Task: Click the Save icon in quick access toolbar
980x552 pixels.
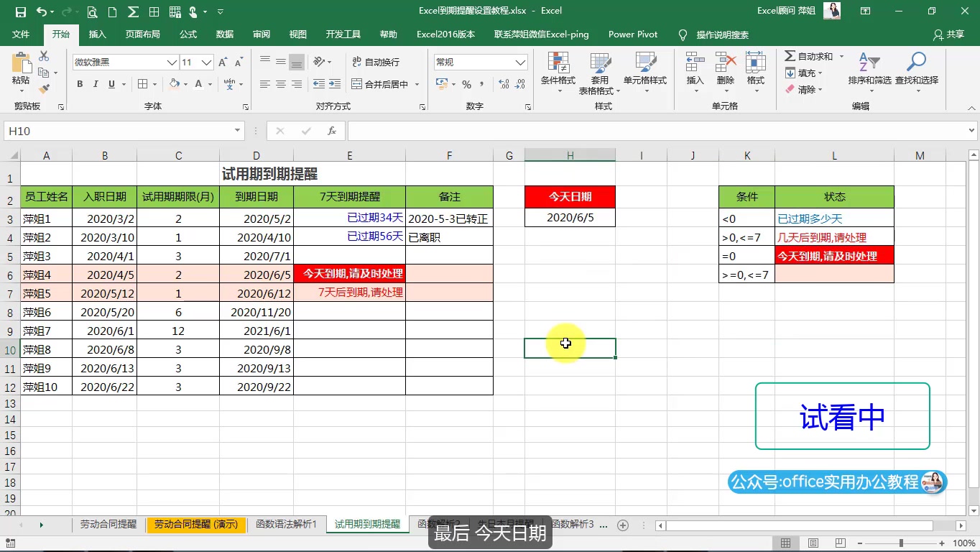Action: [x=20, y=11]
